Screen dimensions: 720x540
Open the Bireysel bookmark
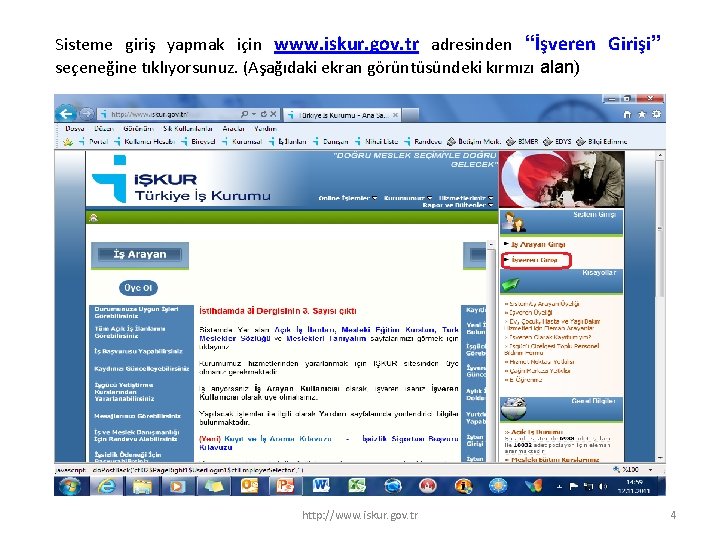click(x=198, y=141)
